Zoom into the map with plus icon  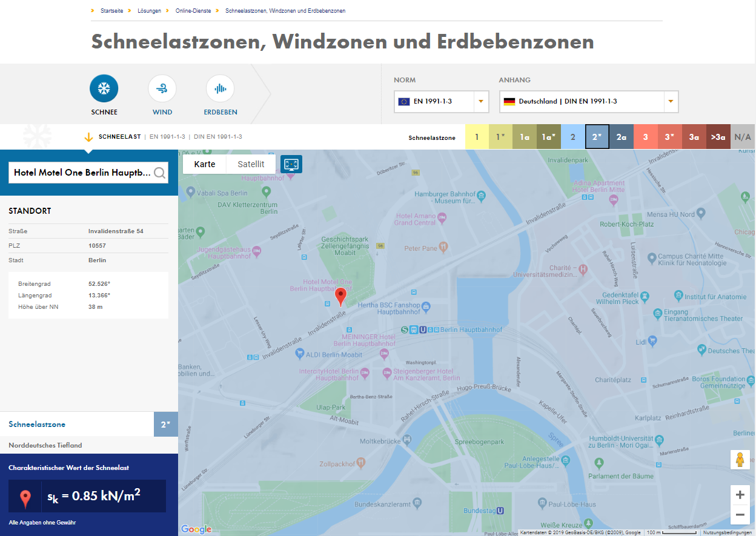tap(740, 494)
